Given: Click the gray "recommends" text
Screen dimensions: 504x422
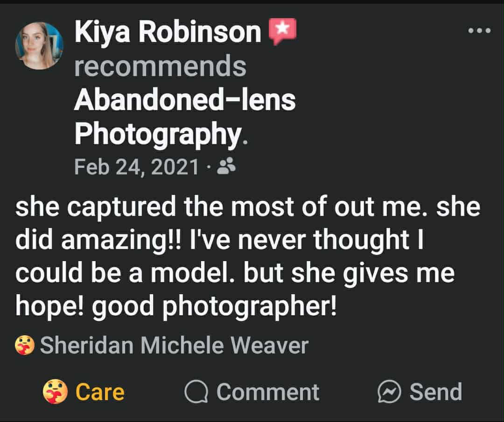Looking at the screenshot, I should (160, 66).
